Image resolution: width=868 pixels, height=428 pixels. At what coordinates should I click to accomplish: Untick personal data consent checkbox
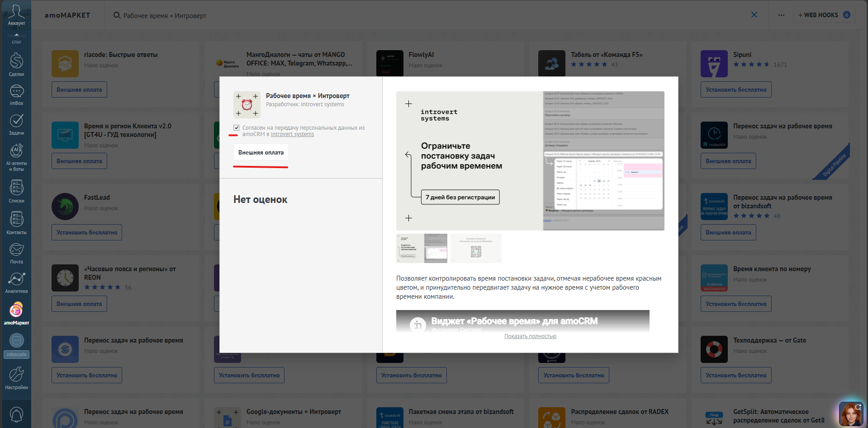tap(236, 128)
